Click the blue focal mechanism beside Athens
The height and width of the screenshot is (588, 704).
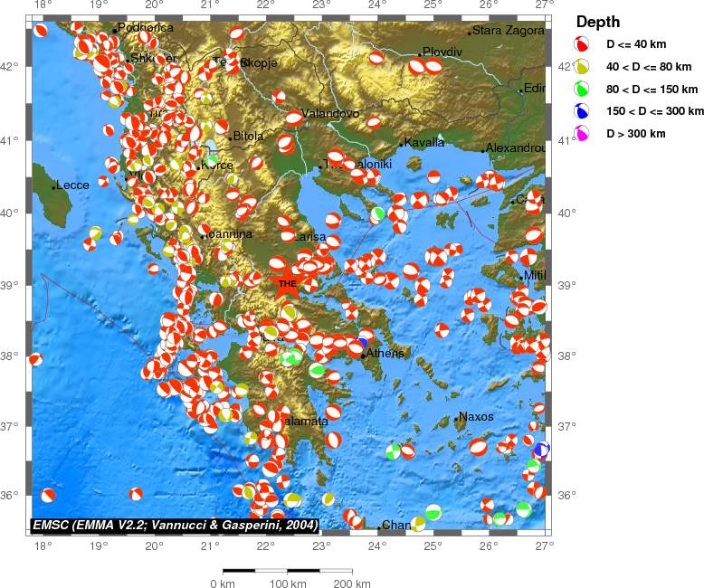[361, 344]
